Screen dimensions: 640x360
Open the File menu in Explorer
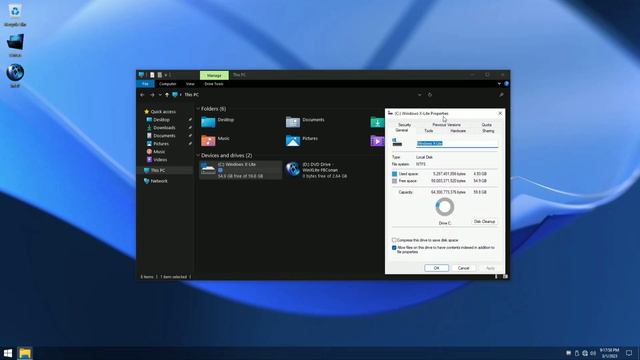pyautogui.click(x=145, y=84)
